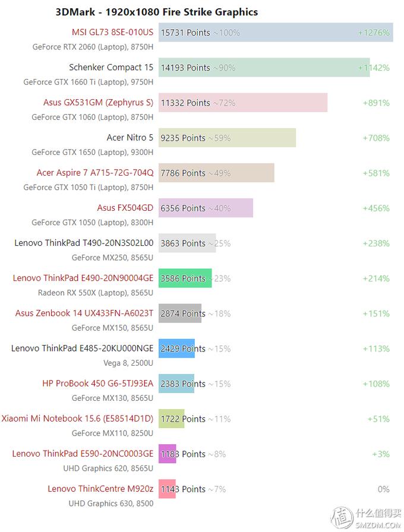The image size is (404, 532).
Task: Open the Asus GX531GM (Zephyrus S) link
Action: (x=98, y=103)
